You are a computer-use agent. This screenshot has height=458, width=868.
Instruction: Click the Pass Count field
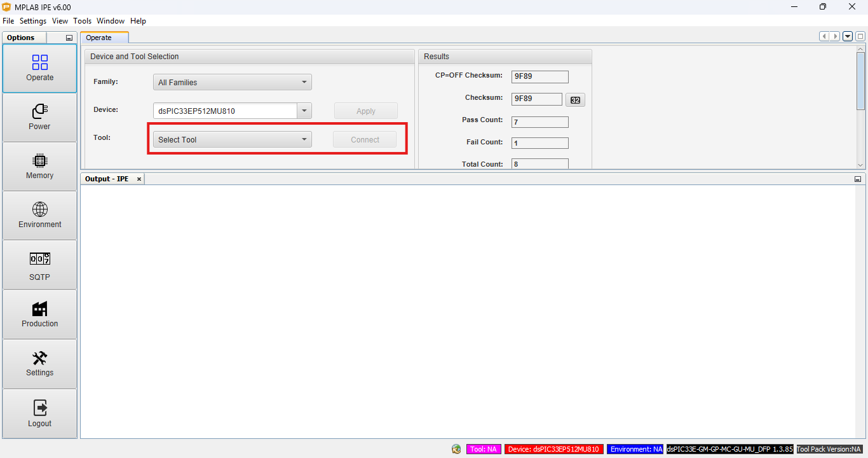(540, 121)
